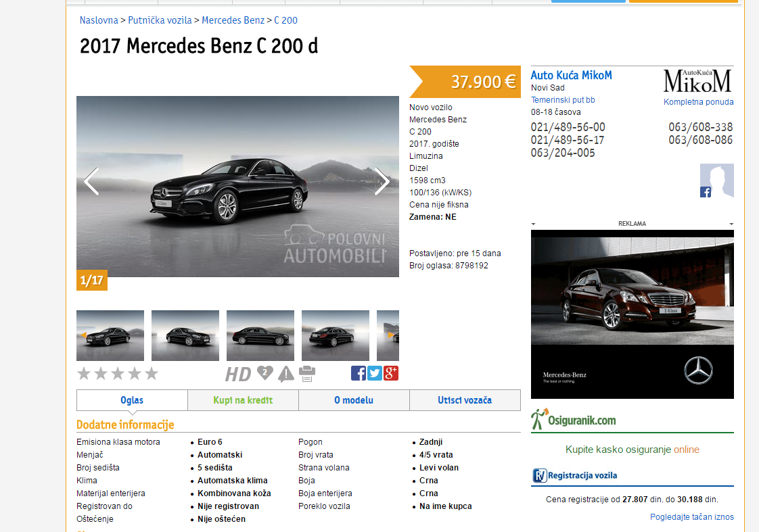The width and height of the screenshot is (759, 532).
Task: Report listing with warning triangle icon
Action: [x=286, y=374]
